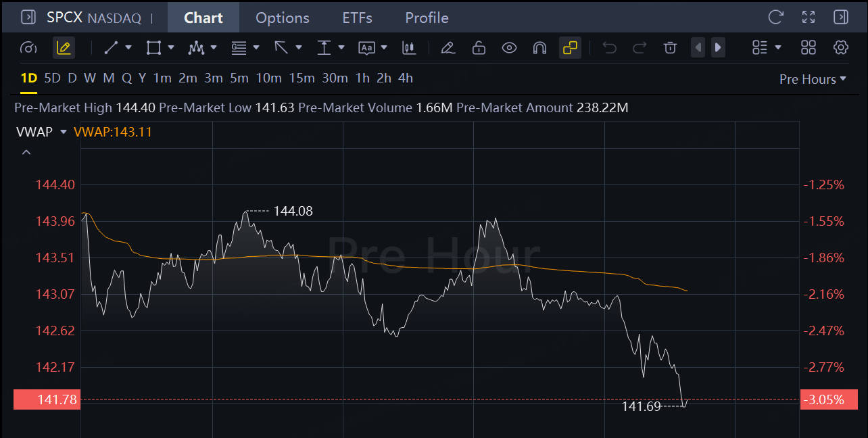Choose the 3m interval
The image size is (868, 438).
click(x=214, y=78)
